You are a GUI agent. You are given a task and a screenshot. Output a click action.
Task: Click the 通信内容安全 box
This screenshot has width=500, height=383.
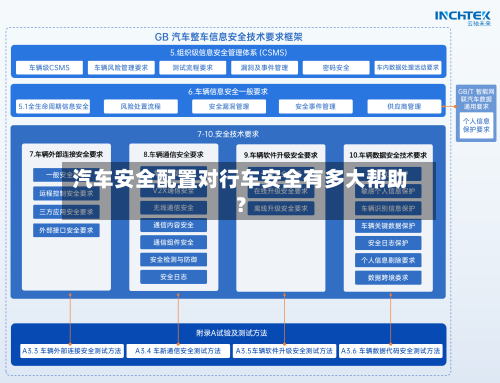click(x=173, y=225)
